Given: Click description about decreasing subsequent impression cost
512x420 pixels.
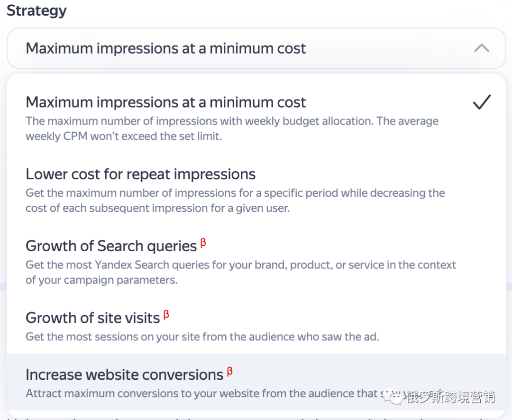Looking at the screenshot, I should (x=235, y=201).
